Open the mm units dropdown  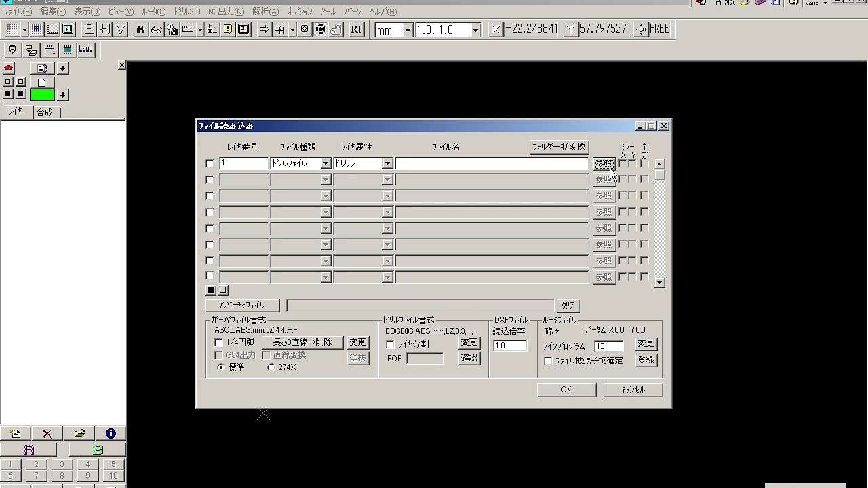coord(408,30)
